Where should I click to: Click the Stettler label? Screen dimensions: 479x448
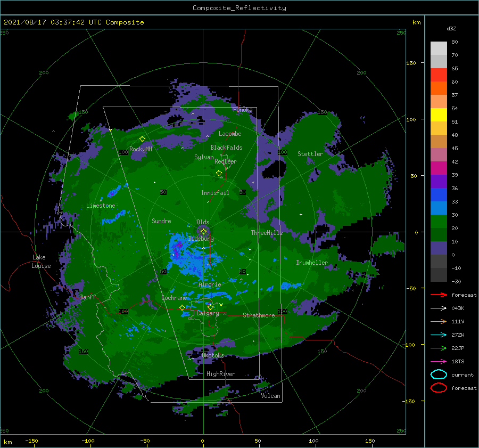(x=310, y=154)
